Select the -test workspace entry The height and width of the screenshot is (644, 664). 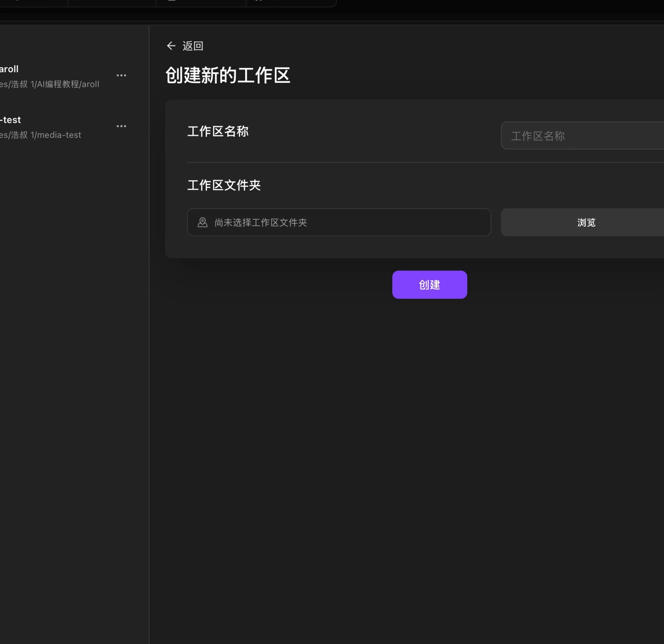pos(64,127)
